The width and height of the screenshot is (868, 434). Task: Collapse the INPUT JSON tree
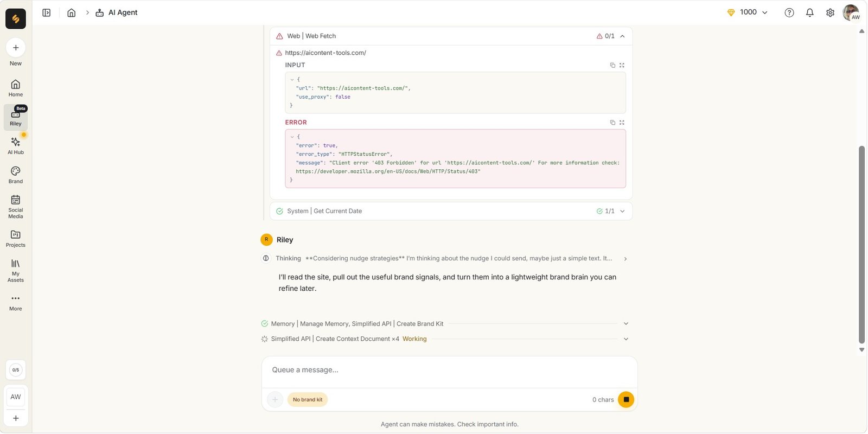point(292,80)
